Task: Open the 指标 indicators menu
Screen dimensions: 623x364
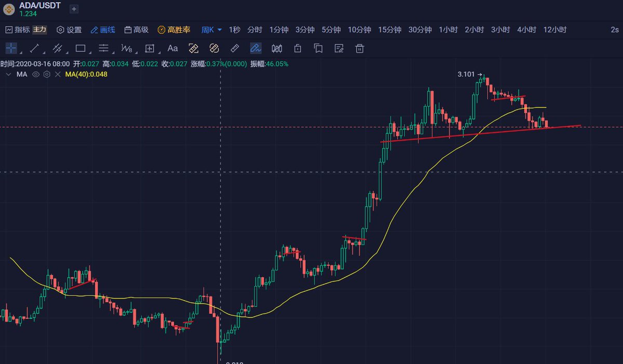Action: click(x=18, y=30)
